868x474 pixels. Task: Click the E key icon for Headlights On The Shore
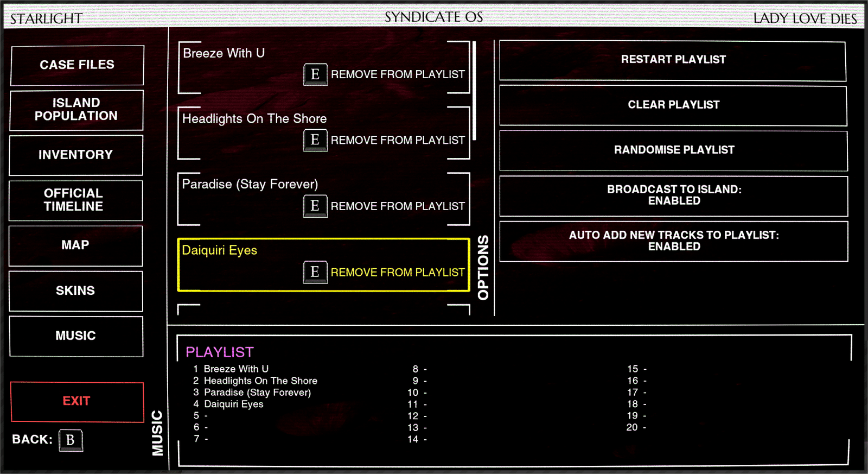coord(315,140)
